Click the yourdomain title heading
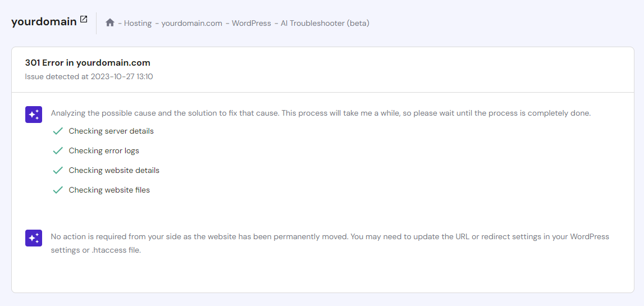 coord(44,22)
